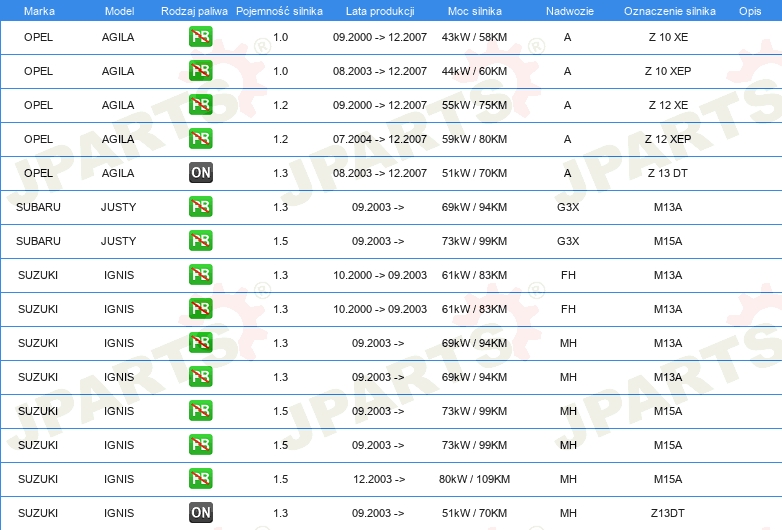Click 51kW / 70KM in the Opel Agila row

point(474,173)
